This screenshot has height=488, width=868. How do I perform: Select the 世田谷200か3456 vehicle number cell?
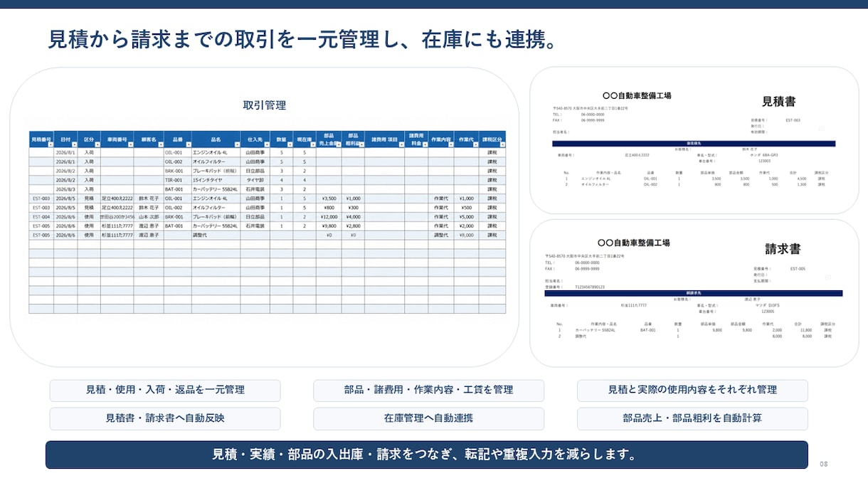117,216
